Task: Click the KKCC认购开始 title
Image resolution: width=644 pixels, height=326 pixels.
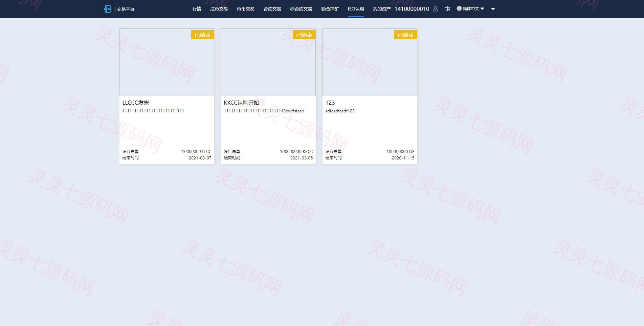Action: (242, 103)
